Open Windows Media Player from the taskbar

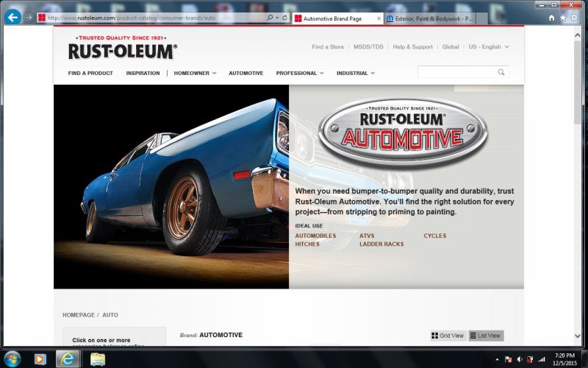pos(40,359)
